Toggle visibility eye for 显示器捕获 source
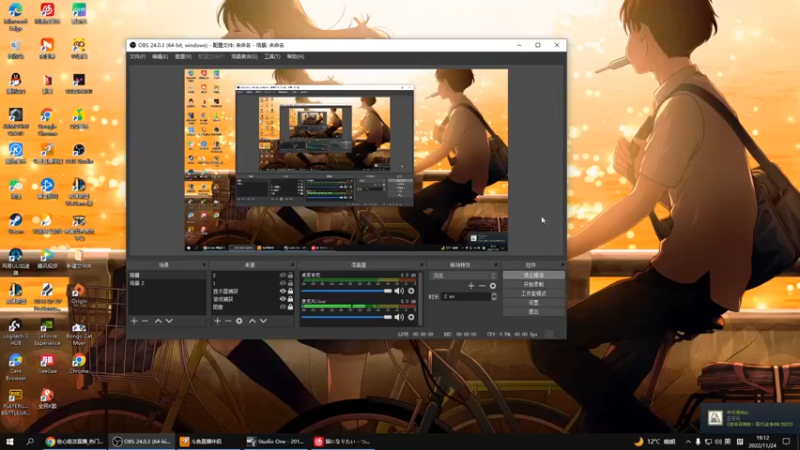 pyautogui.click(x=283, y=291)
